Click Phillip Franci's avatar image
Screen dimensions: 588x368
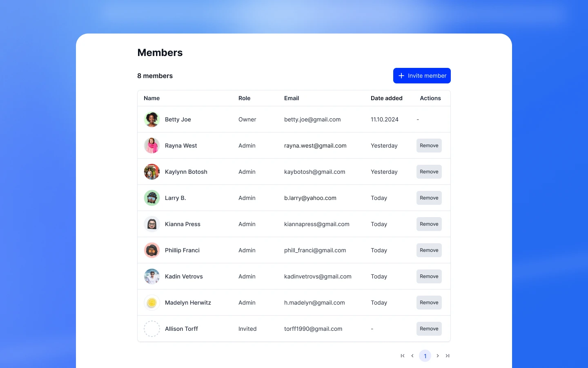[x=152, y=250]
